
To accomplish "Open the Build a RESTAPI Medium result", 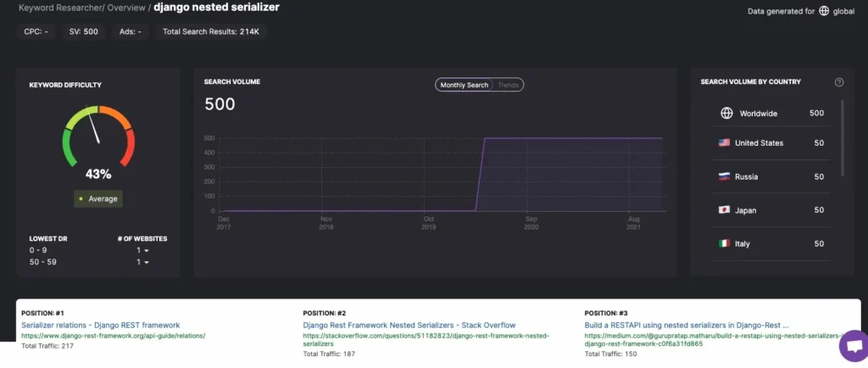I will [687, 325].
